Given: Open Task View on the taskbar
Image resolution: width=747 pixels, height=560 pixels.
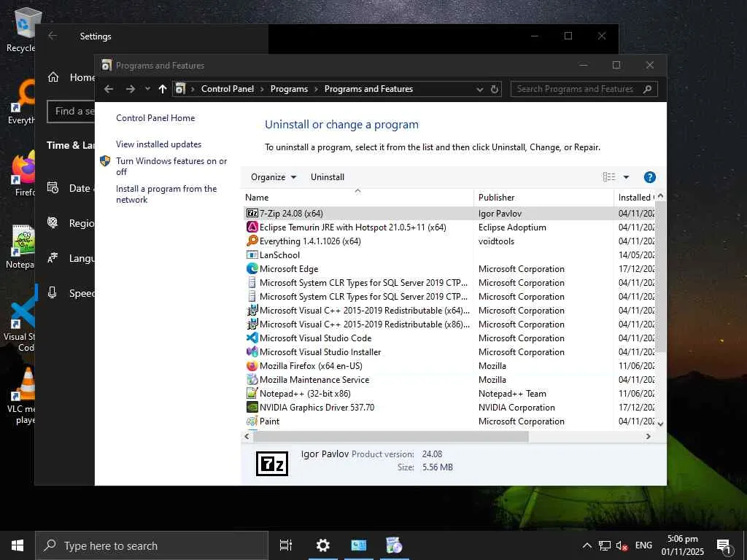Looking at the screenshot, I should pos(286,545).
